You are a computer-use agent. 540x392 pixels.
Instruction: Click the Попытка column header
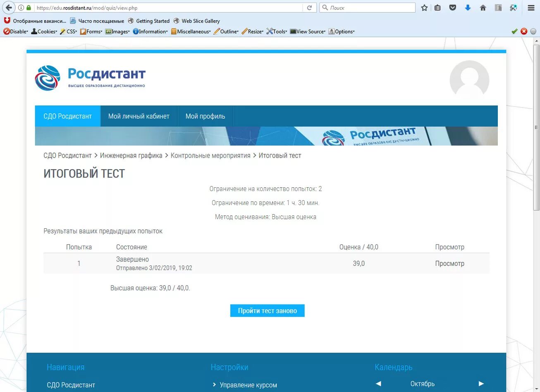pos(79,247)
